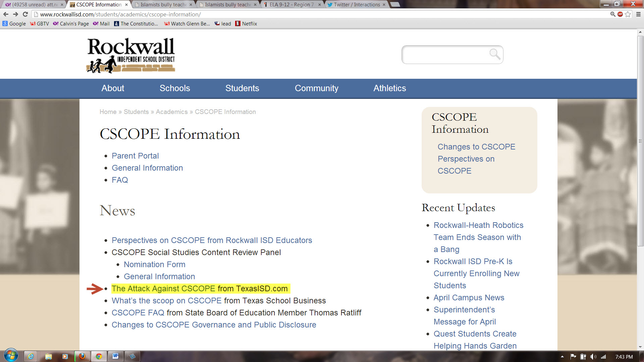Screen dimensions: 644x362
Task: Open Windows Media Player from the taskbar
Action: [65, 356]
